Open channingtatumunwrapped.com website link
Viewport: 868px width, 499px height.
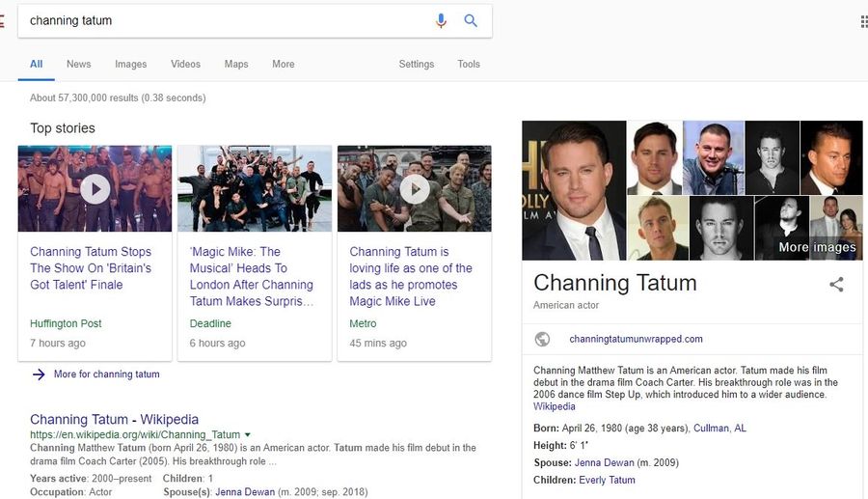coord(637,339)
